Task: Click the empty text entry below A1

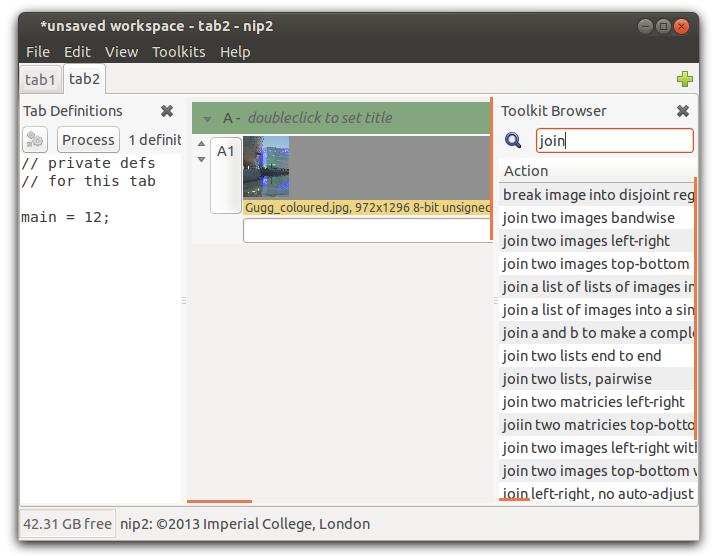Action: 367,230
